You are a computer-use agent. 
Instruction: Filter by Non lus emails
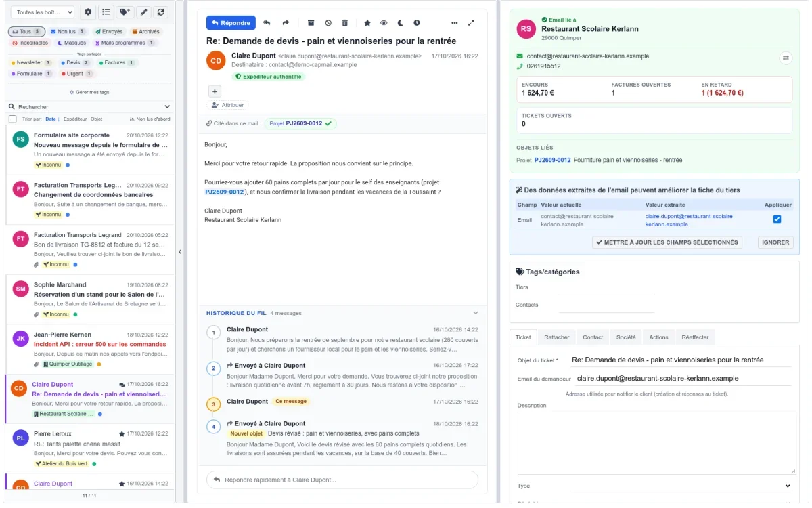tap(68, 32)
